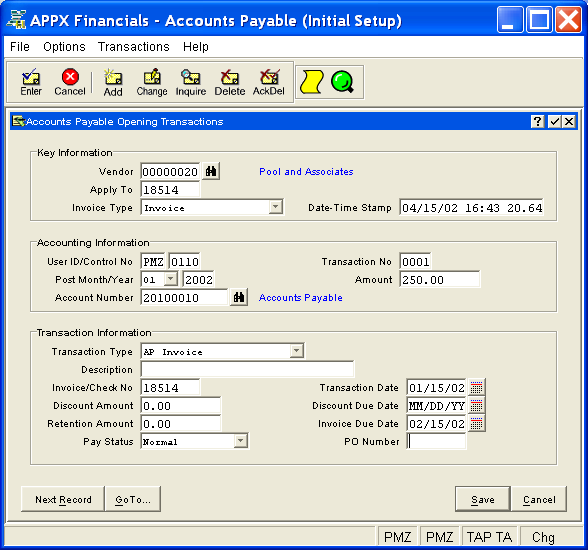Click the GoTo... button
This screenshot has width=588, height=550.
(x=133, y=499)
